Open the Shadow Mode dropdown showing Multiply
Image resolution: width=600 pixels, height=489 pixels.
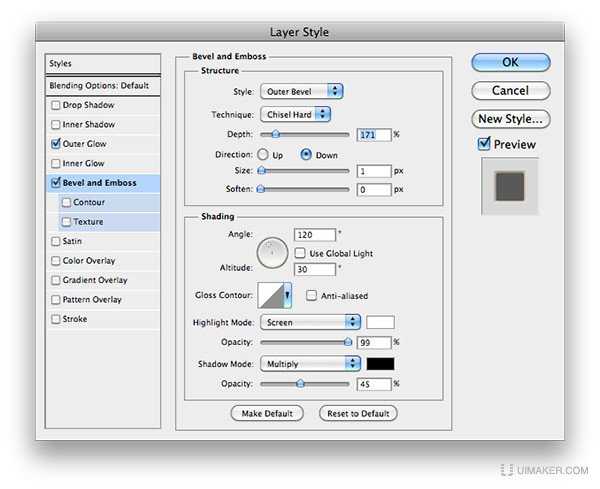[x=310, y=363]
